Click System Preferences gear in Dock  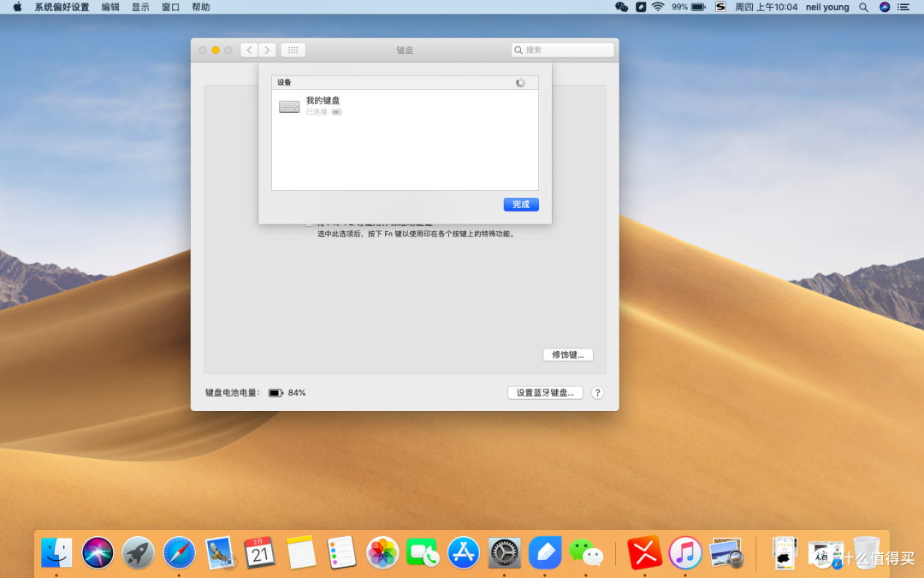[x=505, y=553]
